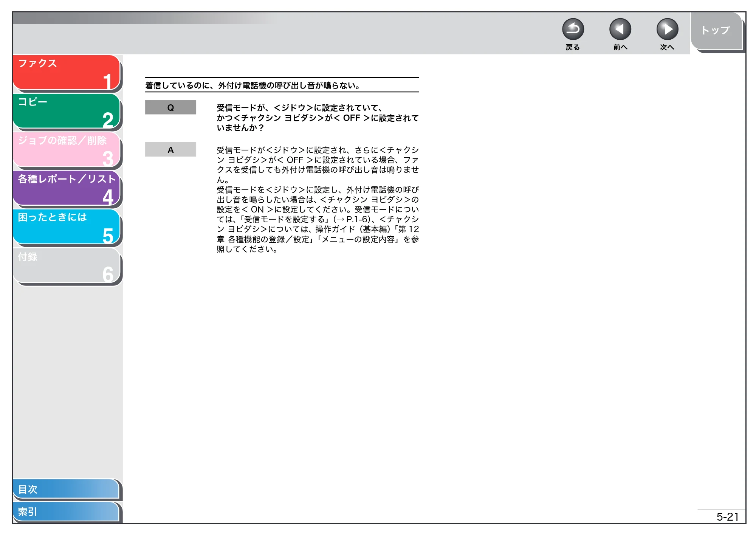This screenshot has height=535, width=756.
Task: Advance to next page with 次へ icon
Action: (x=667, y=29)
